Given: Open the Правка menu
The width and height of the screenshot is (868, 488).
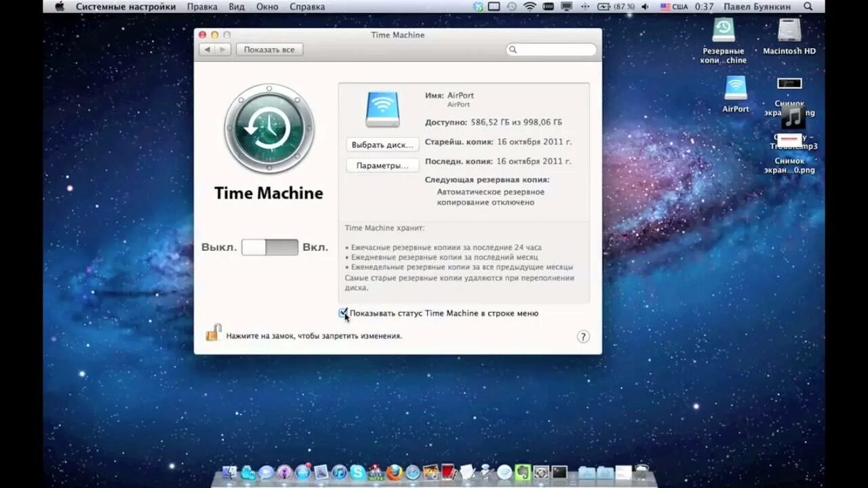Looking at the screenshot, I should click(x=202, y=6).
